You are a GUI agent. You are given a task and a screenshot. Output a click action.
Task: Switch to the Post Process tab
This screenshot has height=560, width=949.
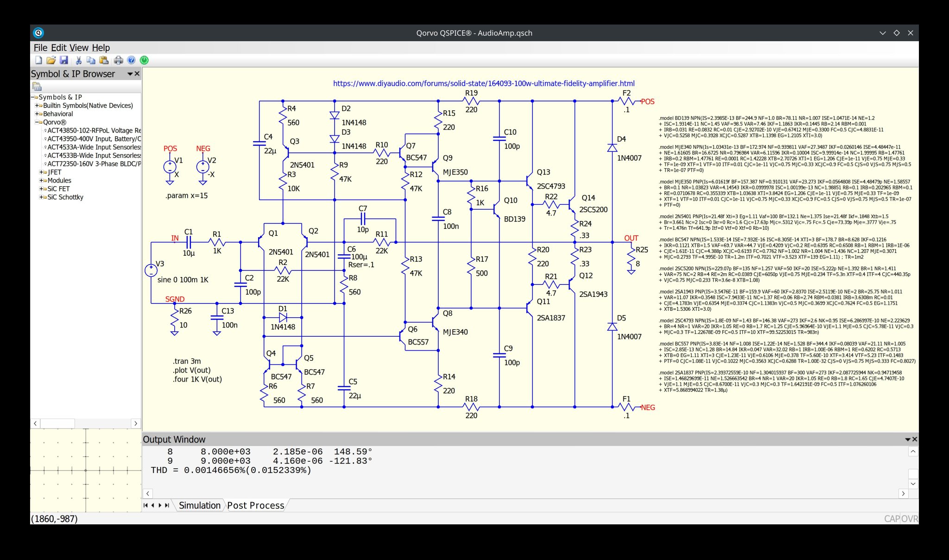tap(256, 505)
